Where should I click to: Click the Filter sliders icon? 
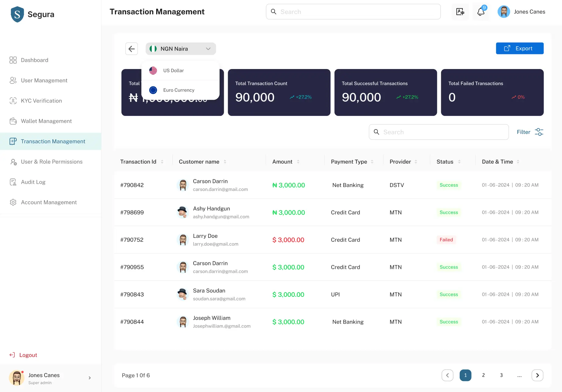point(539,132)
